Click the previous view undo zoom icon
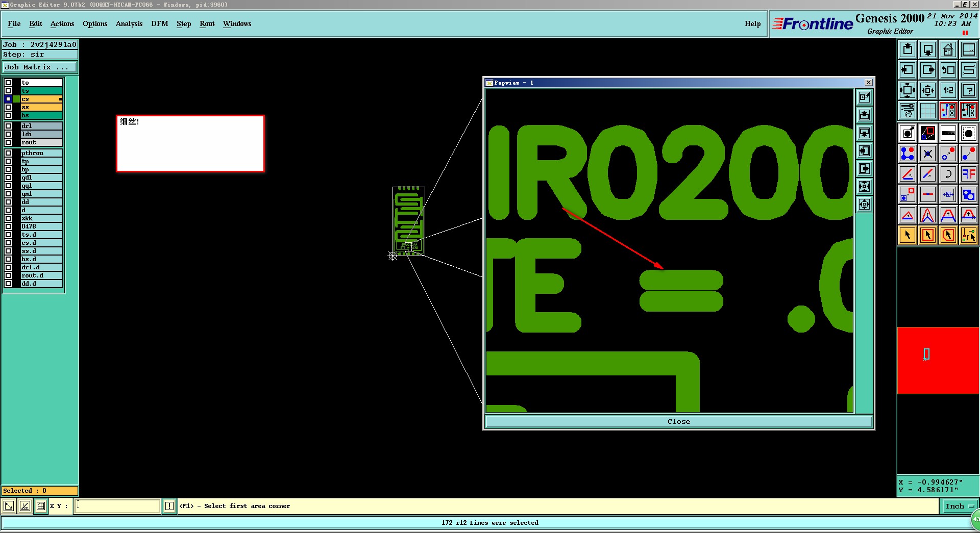Image resolution: width=980 pixels, height=533 pixels. coord(948,70)
